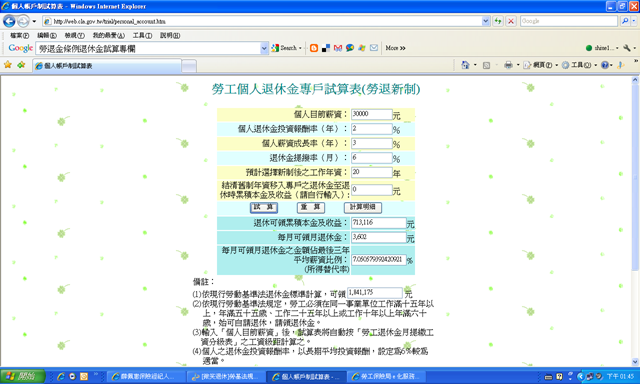Open a new blank tab

189,66
